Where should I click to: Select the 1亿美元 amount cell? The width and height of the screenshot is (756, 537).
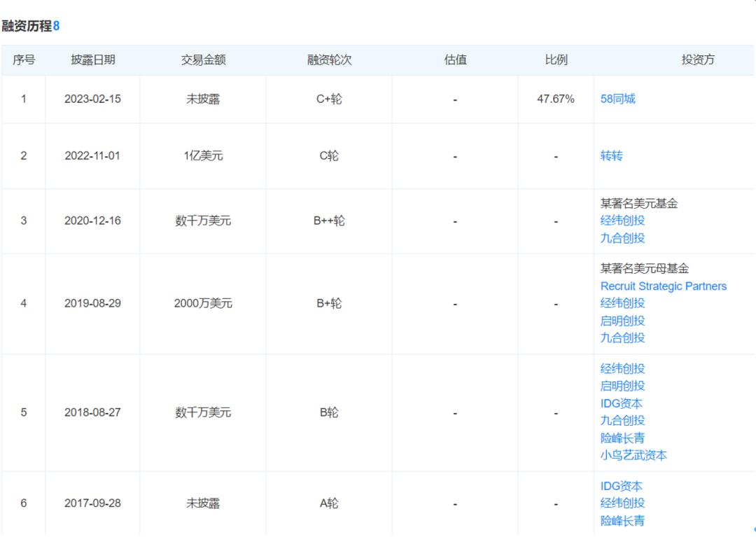203,155
